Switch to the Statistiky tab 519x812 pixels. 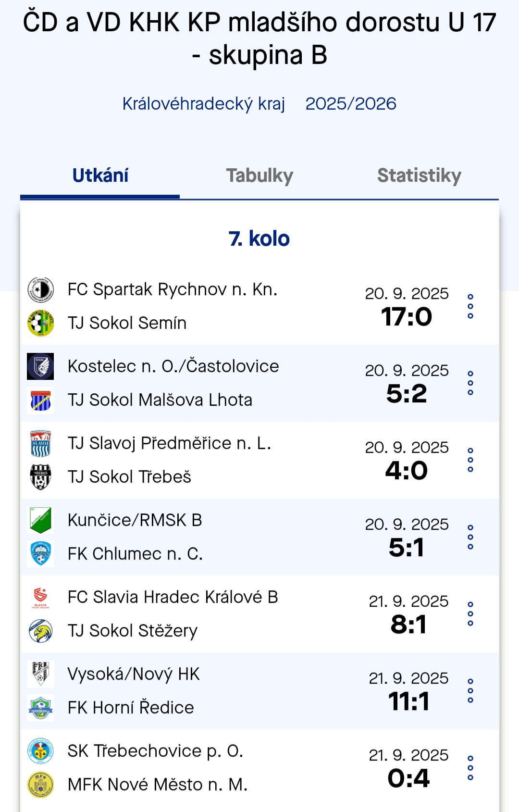pyautogui.click(x=419, y=176)
